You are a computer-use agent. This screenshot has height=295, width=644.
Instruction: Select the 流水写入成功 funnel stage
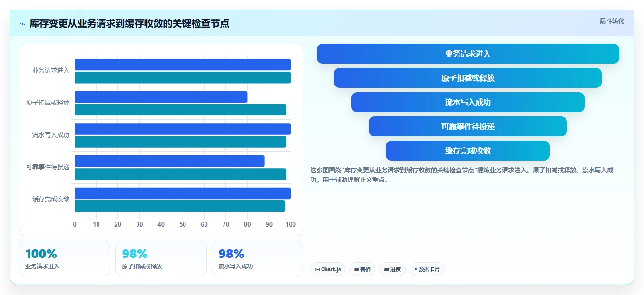point(468,102)
